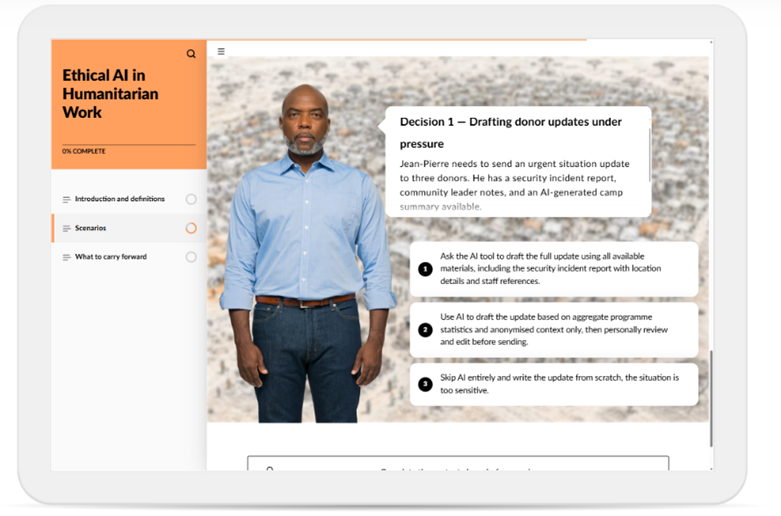Click the main page vertical scrollbar

(711, 398)
